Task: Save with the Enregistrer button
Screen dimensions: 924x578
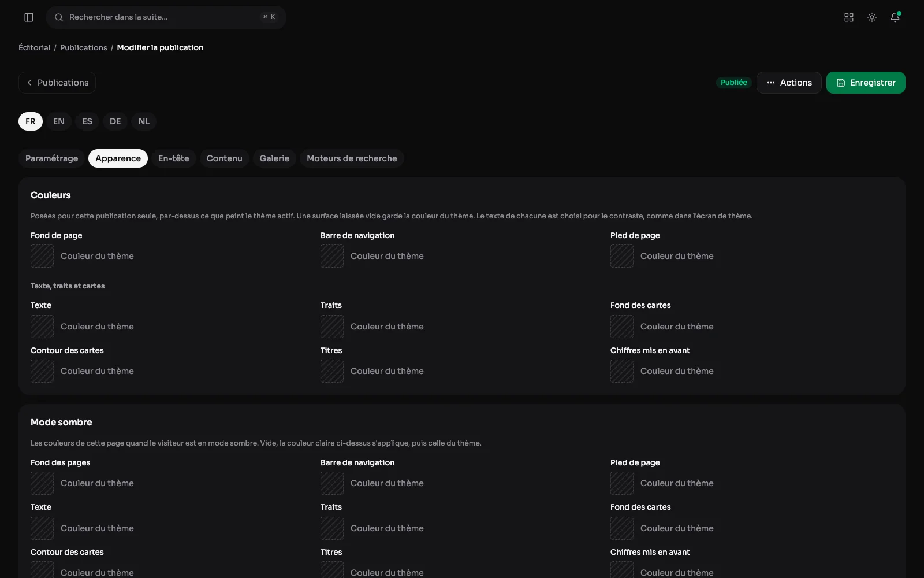Action: (866, 83)
